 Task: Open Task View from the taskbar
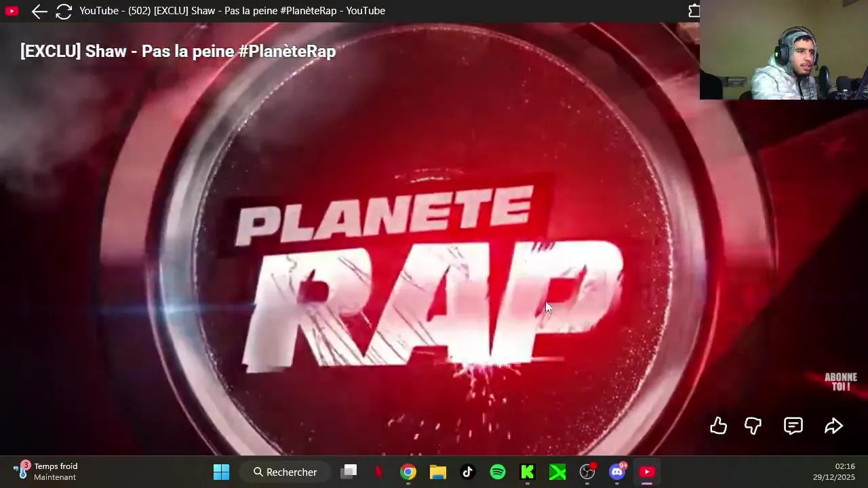(349, 472)
